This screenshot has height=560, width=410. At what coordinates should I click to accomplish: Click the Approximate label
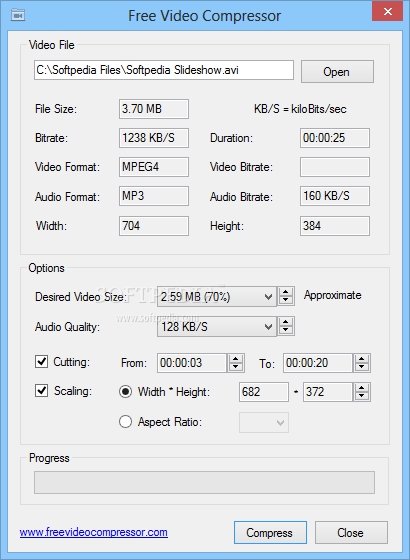(x=332, y=295)
